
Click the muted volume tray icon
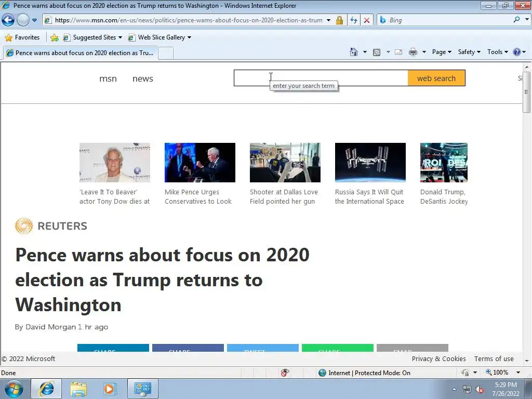pyautogui.click(x=480, y=390)
